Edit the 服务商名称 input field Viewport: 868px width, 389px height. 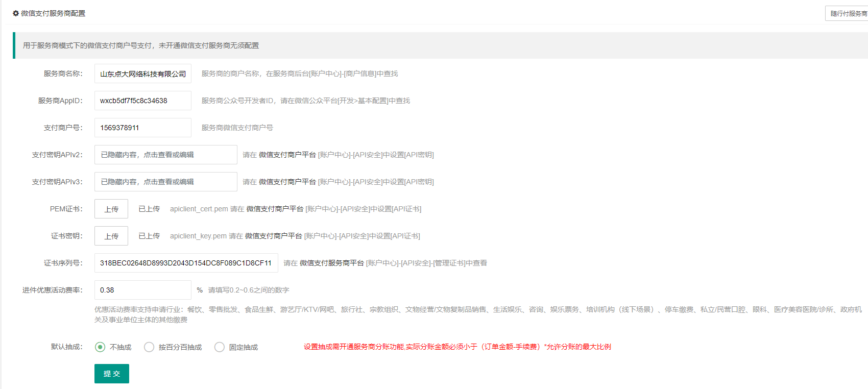[x=143, y=74]
